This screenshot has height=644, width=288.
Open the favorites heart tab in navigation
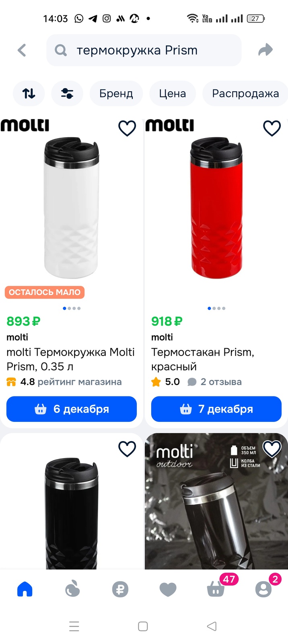(x=168, y=590)
